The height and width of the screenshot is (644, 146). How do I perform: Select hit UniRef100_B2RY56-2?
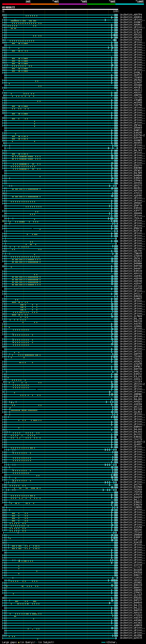point(132,135)
